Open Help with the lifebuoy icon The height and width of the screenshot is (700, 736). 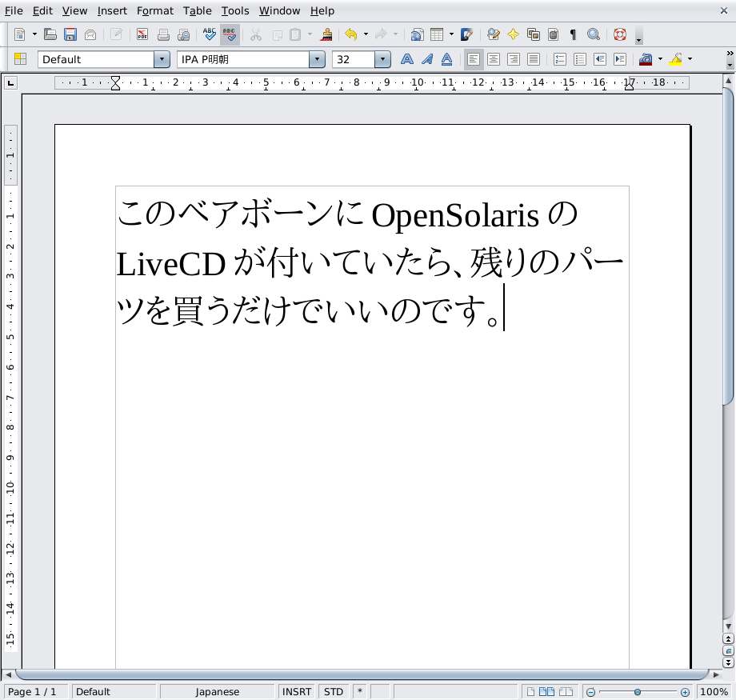[x=620, y=34]
